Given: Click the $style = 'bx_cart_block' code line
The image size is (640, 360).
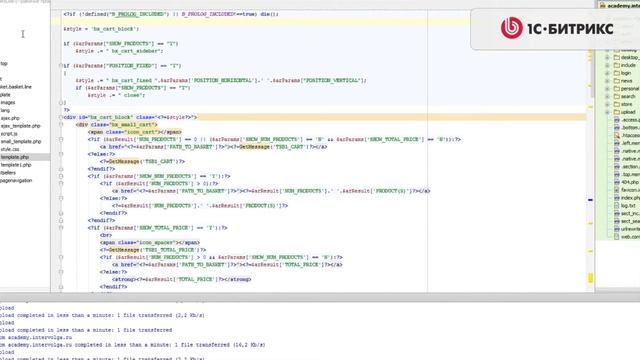Looking at the screenshot, I should [101, 29].
